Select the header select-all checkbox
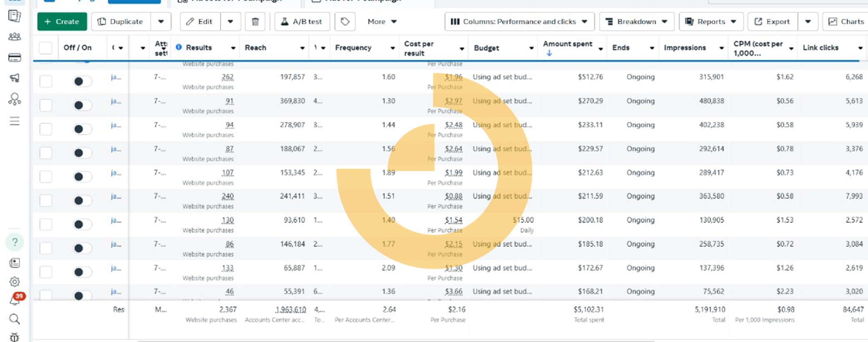 point(45,48)
